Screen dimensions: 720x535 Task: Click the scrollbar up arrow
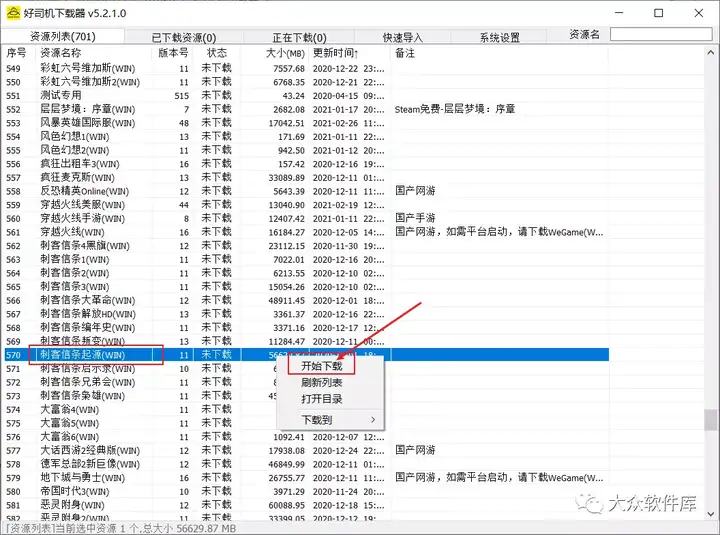711,53
